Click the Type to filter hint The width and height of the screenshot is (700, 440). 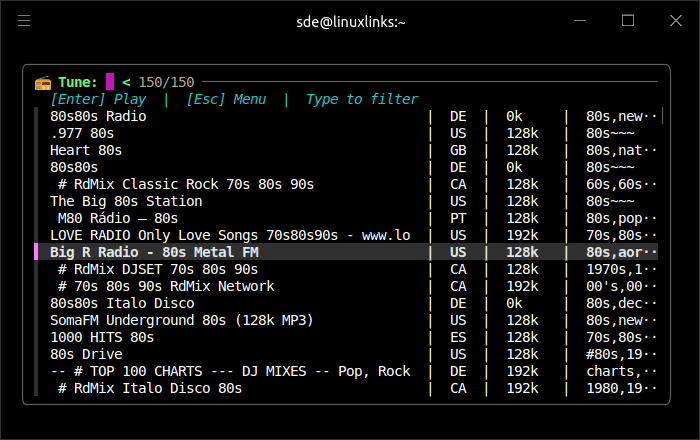(x=362, y=99)
